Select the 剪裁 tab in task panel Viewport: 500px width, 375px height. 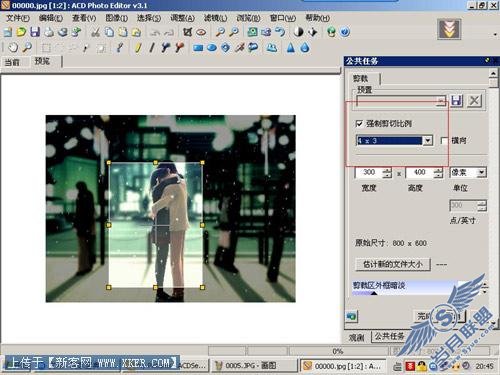pyautogui.click(x=360, y=79)
